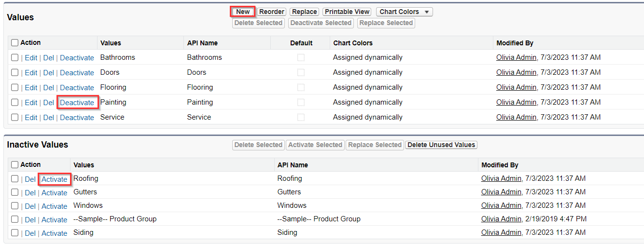The image size is (644, 244).
Task: Toggle the select-all checkbox in Values header
Action: click(14, 42)
